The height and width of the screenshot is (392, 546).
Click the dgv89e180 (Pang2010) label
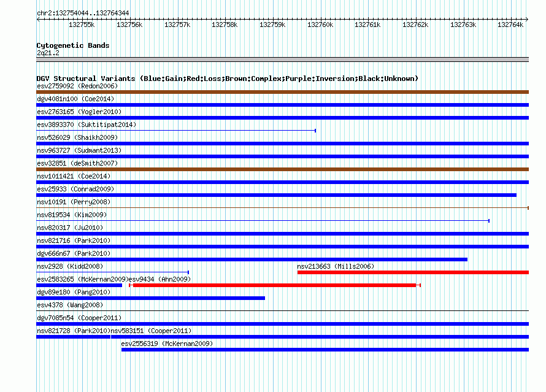[74, 292]
